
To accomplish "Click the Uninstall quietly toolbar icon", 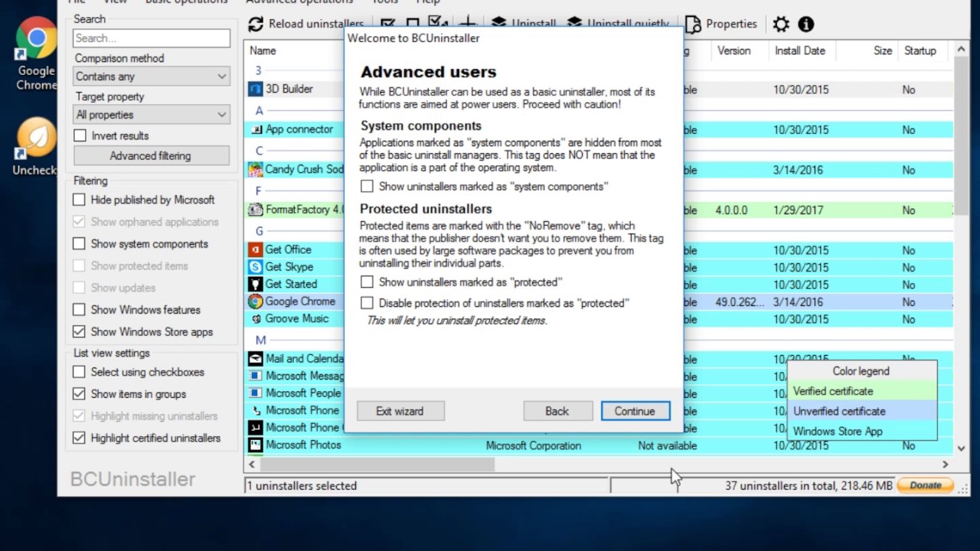I will [574, 23].
